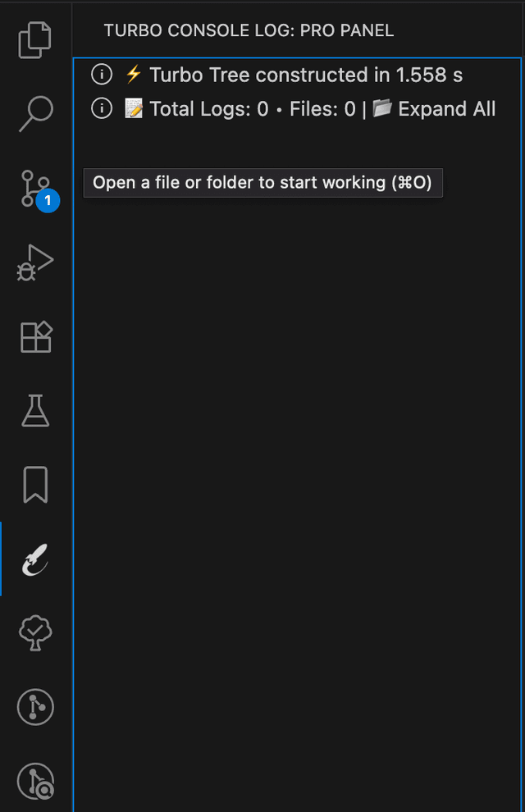The image size is (525, 812).
Task: Open the git branch with magnifier view
Action: [x=35, y=781]
